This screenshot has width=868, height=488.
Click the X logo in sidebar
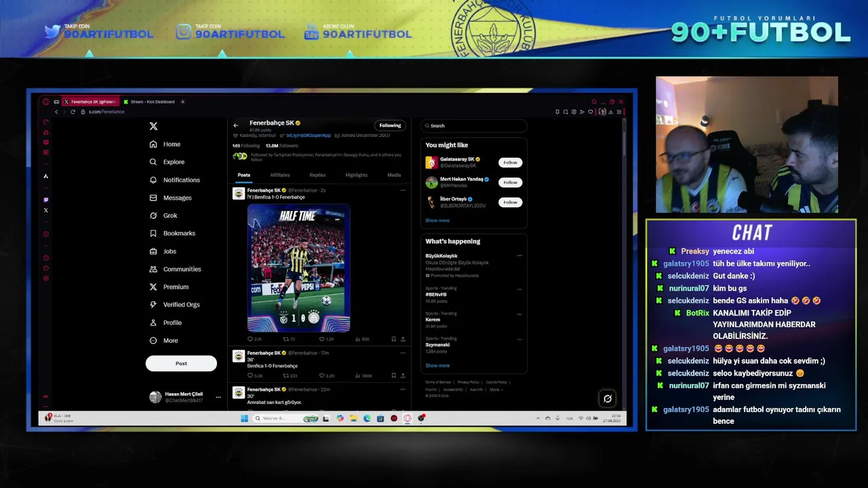(153, 126)
